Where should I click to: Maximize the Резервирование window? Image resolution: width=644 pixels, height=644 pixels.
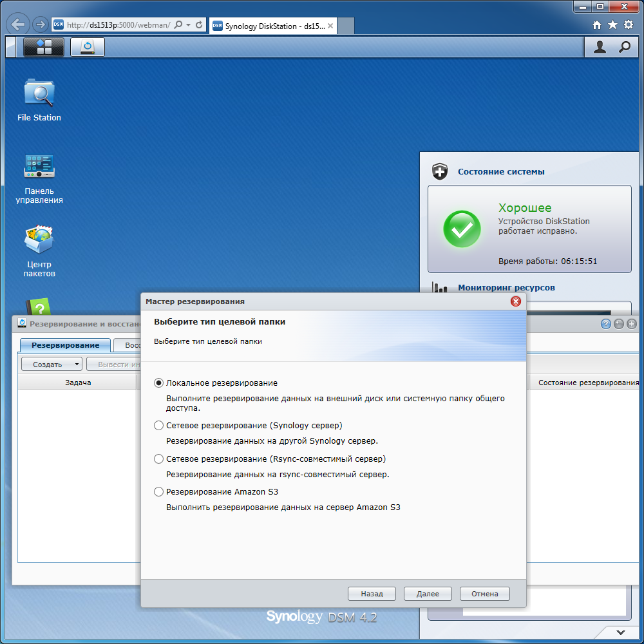click(x=631, y=324)
